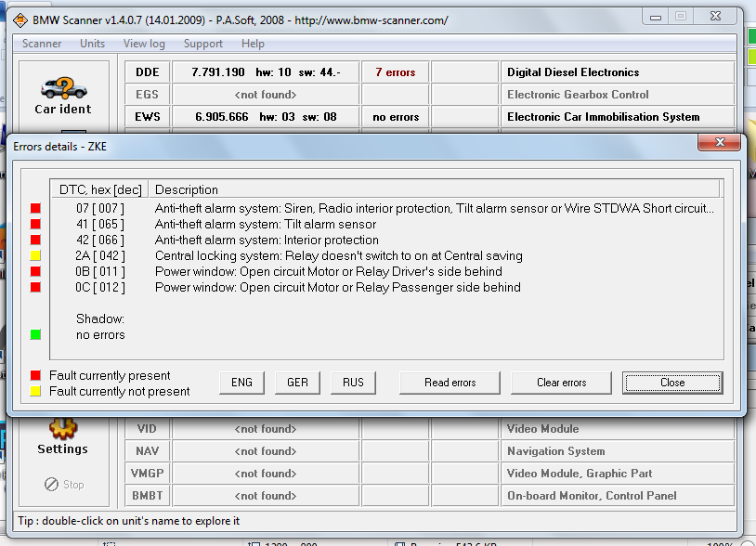Select error row 41 [065] Tilt alarm sensor
Image resolution: width=756 pixels, height=546 pixels.
[x=385, y=224]
